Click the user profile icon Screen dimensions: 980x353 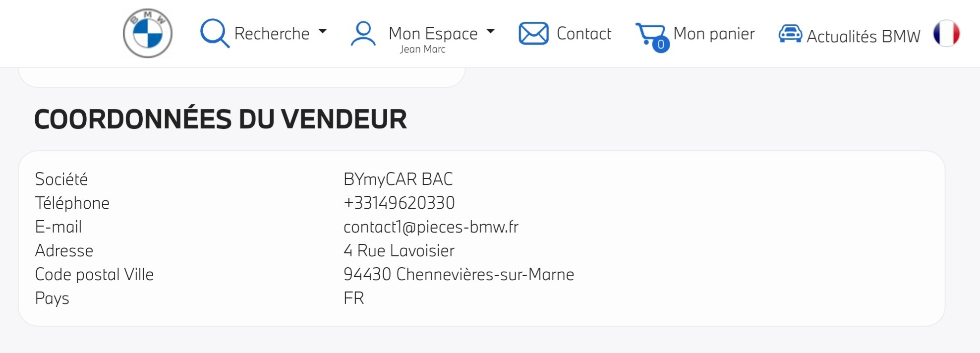coord(363,34)
